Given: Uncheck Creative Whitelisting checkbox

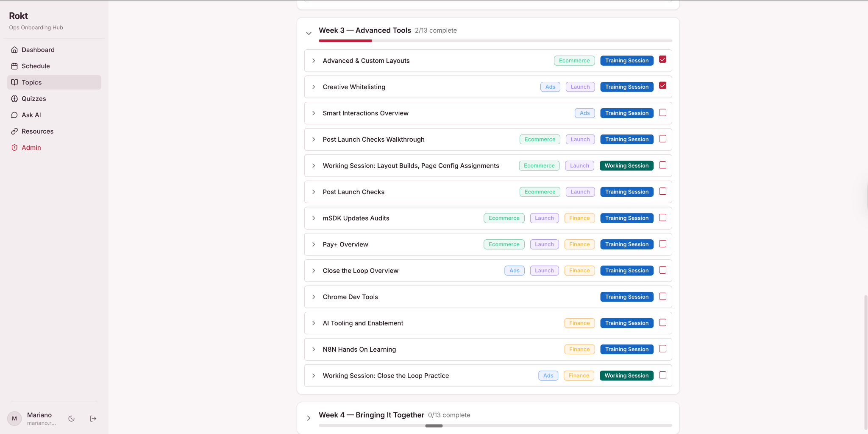Looking at the screenshot, I should point(663,86).
